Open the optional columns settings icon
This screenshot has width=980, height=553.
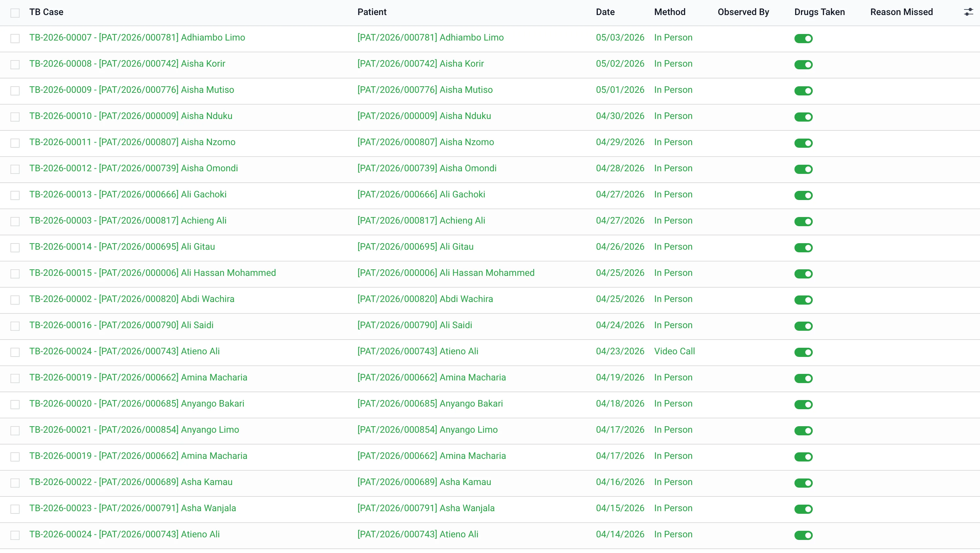click(x=968, y=12)
